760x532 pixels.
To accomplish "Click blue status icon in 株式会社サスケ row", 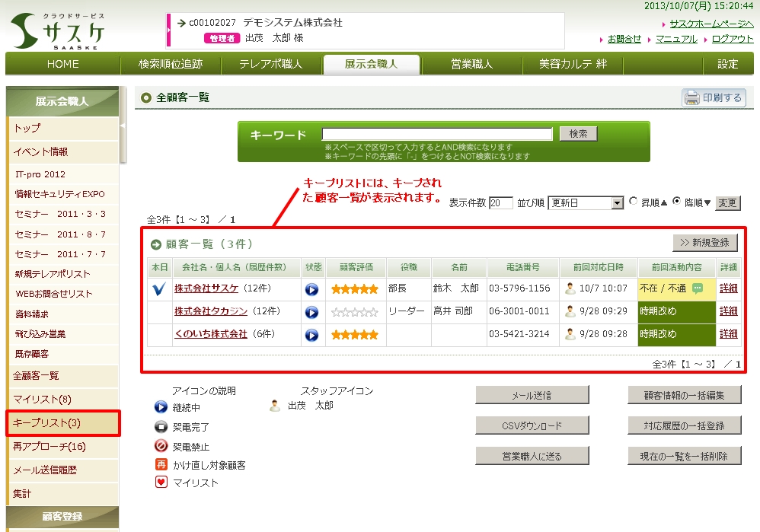I will 311,289.
